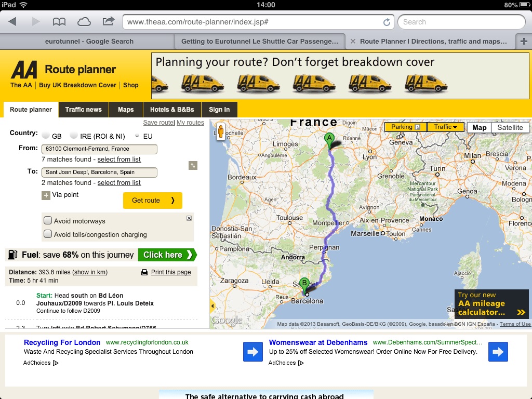This screenshot has height=399, width=532.
Task: Open the Hotels & B&Bs tab
Action: tap(172, 110)
